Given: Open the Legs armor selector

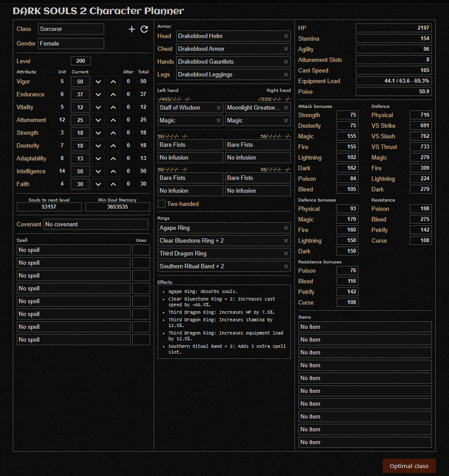Looking at the screenshot, I should 234,74.
